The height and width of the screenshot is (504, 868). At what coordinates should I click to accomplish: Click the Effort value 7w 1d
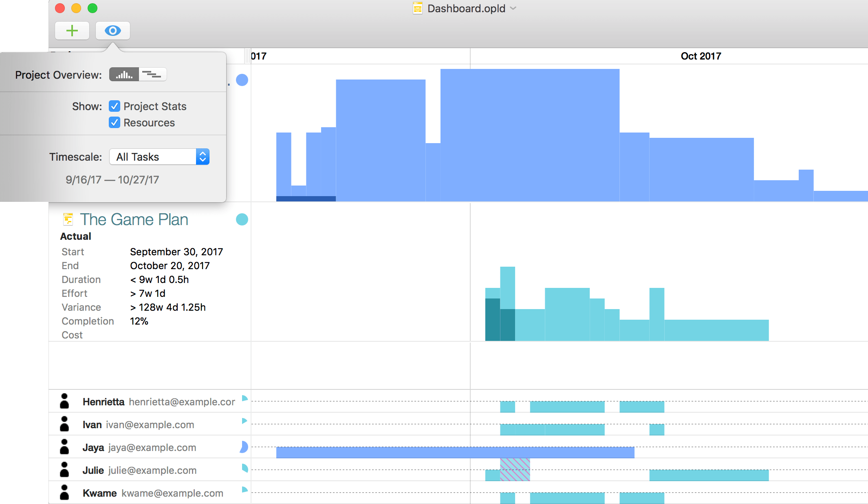148,293
